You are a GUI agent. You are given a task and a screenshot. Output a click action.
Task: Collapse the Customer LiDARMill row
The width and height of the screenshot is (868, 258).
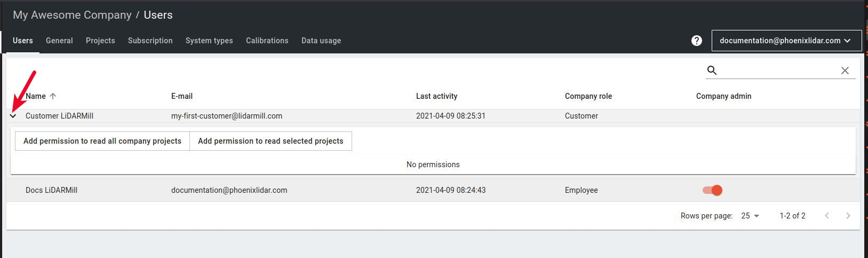tap(13, 116)
